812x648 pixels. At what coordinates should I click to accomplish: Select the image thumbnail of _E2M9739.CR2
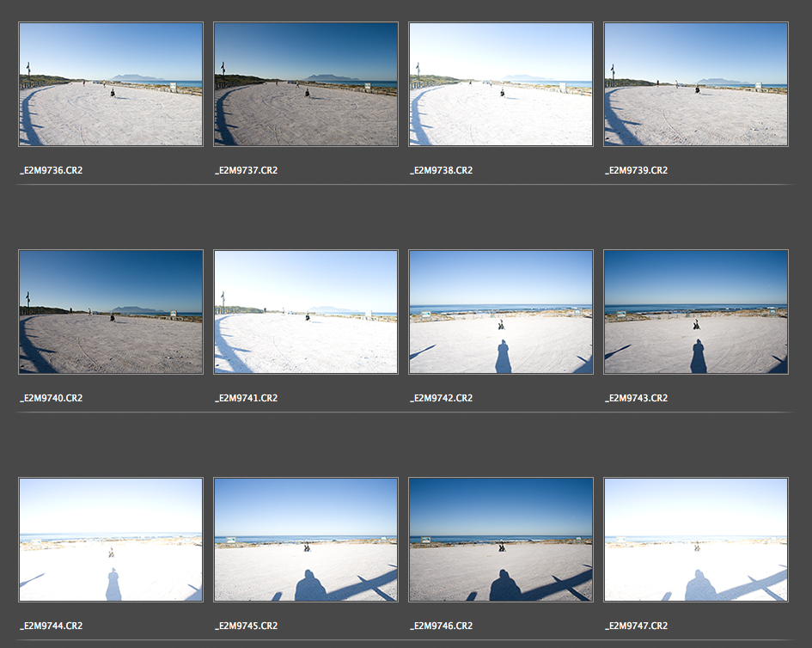point(696,84)
